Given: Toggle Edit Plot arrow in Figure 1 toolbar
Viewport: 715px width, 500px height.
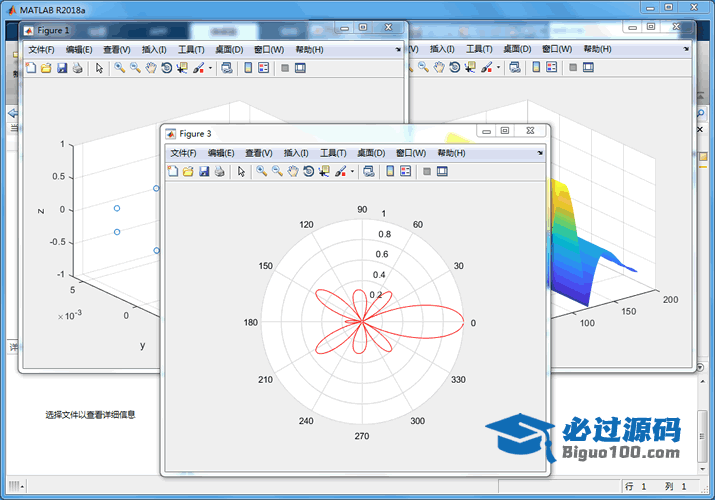Looking at the screenshot, I should click(99, 68).
